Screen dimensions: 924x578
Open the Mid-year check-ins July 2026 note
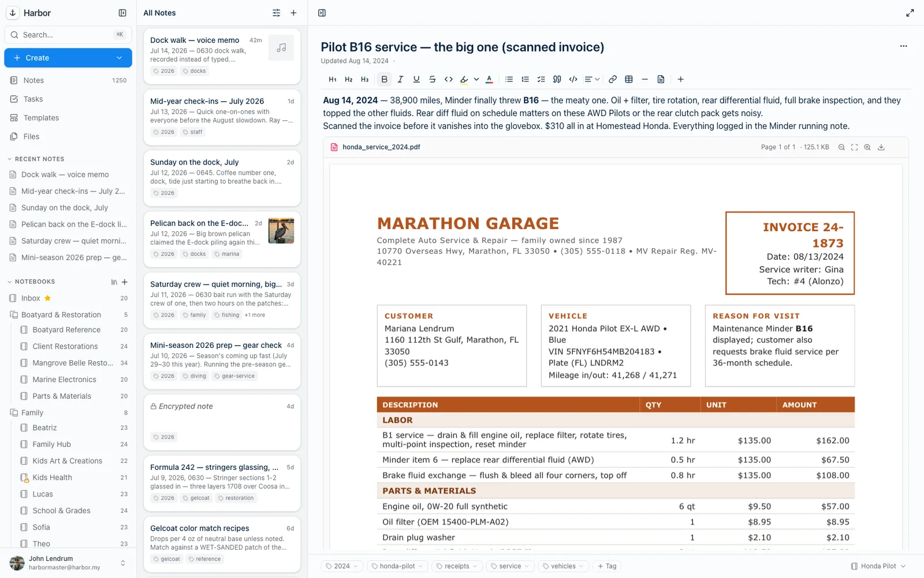point(222,117)
